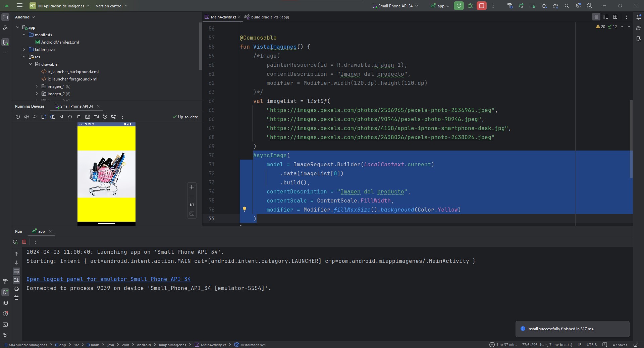
Task: Open the Version control menu
Action: pos(111,6)
